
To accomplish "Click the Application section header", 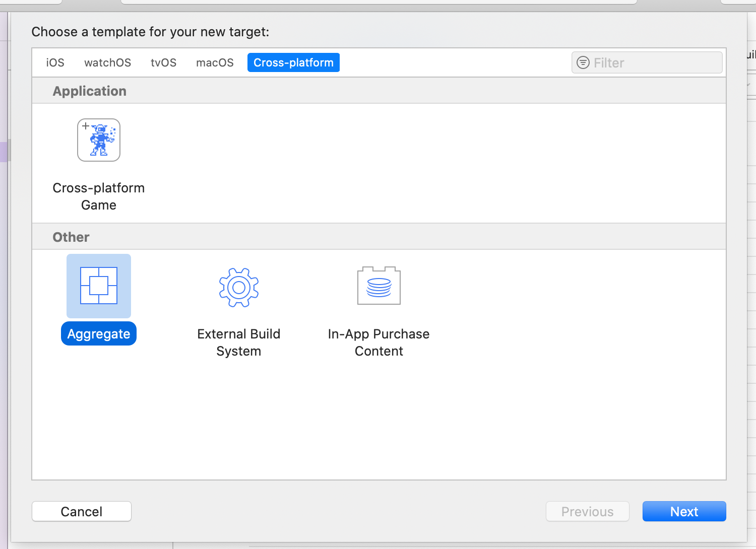I will tap(90, 91).
